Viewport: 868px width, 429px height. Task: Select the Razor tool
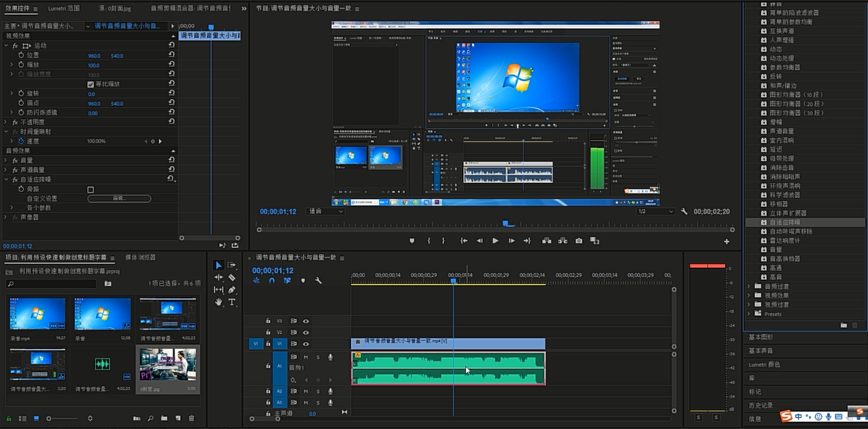click(232, 277)
